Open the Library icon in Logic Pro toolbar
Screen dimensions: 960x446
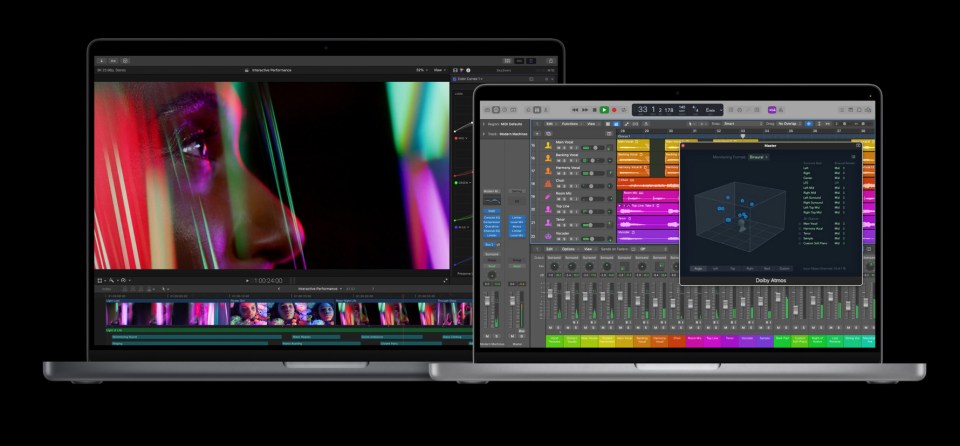(x=487, y=110)
